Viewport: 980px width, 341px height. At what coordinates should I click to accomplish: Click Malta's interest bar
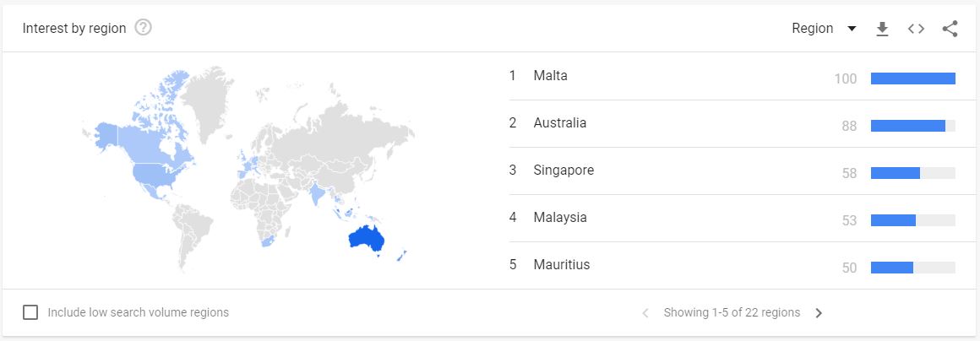click(x=912, y=78)
